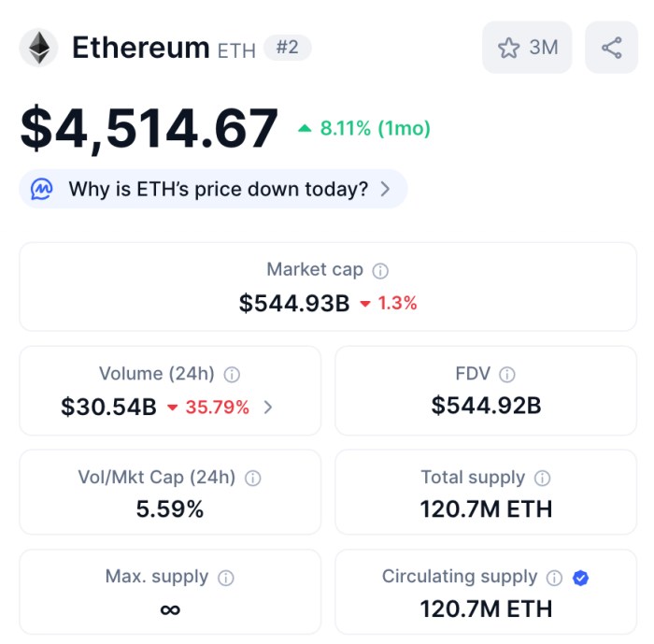Click the FDV info icon
The width and height of the screenshot is (654, 644).
tap(506, 375)
